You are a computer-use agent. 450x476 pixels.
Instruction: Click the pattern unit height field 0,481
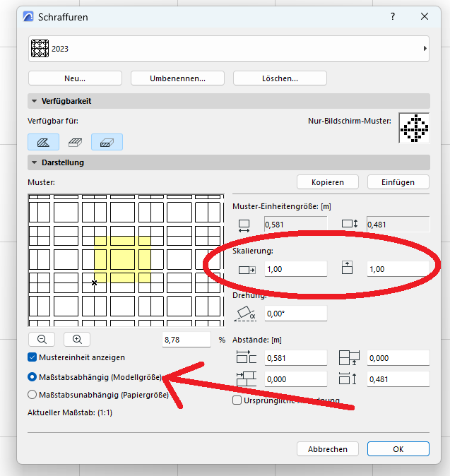click(x=398, y=225)
